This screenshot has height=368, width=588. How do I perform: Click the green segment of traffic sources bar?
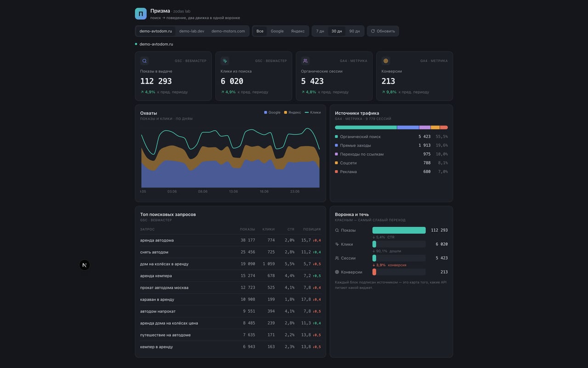[366, 127]
